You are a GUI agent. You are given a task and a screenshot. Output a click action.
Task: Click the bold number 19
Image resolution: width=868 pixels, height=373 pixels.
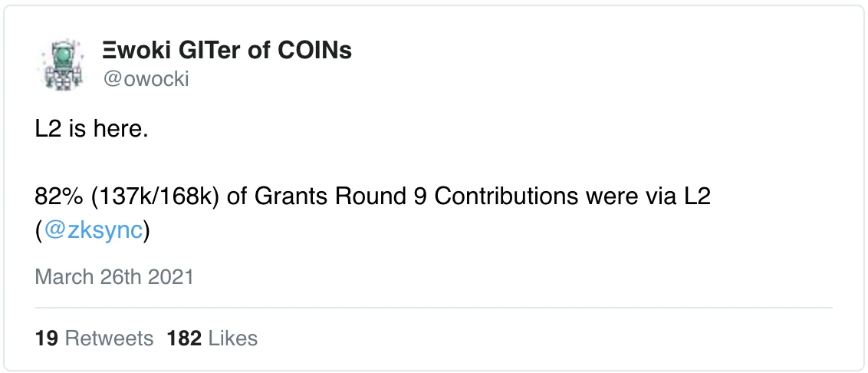[47, 338]
